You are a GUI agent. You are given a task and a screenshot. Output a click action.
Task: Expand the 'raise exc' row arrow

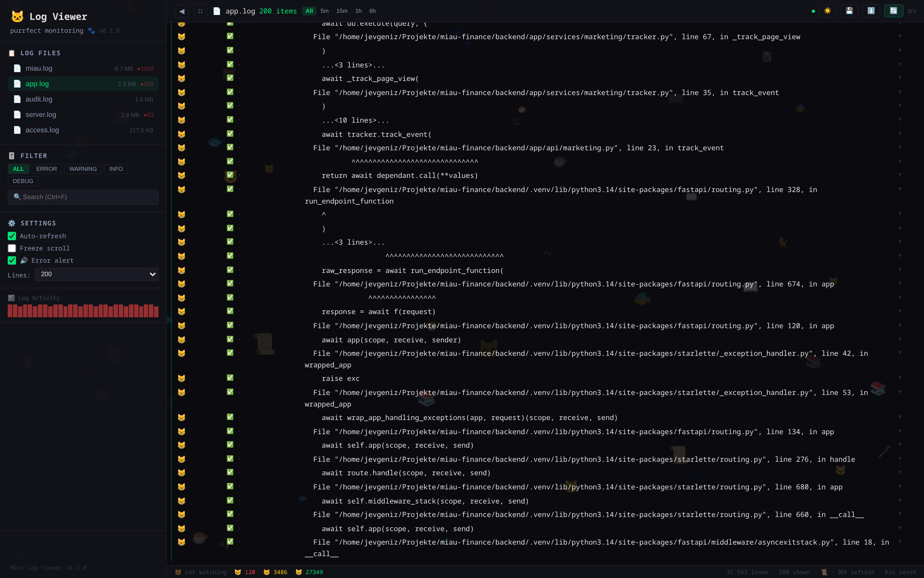(900, 378)
